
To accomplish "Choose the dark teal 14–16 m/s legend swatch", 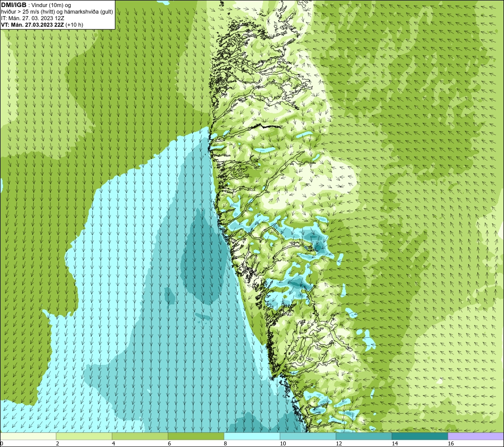I will 420,436.
